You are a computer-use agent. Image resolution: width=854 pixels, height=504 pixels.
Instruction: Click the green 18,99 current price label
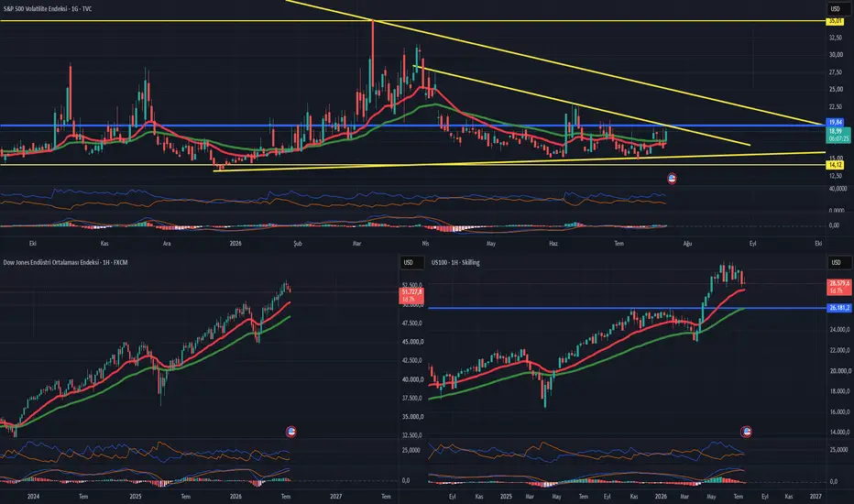point(838,135)
